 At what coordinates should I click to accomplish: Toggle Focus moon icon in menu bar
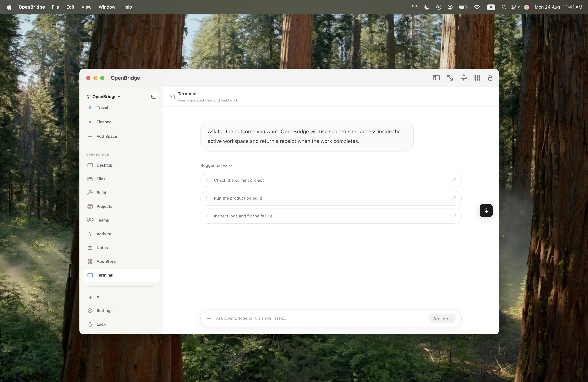tap(426, 7)
